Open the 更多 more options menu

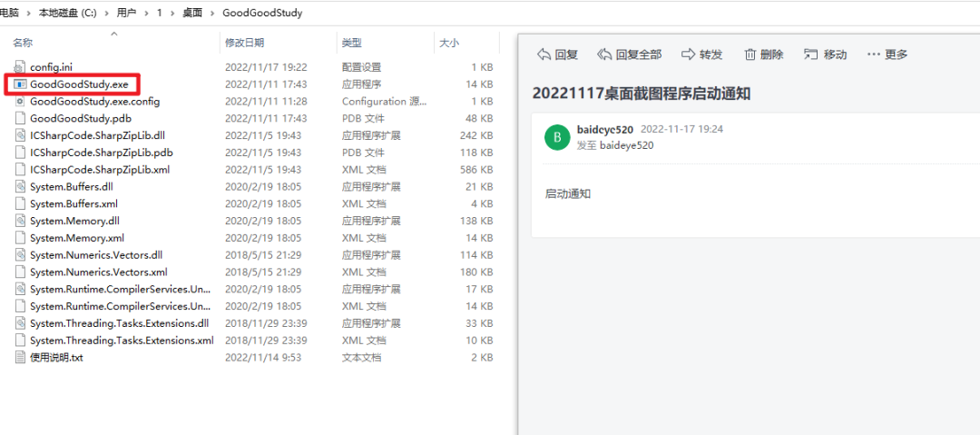887,54
